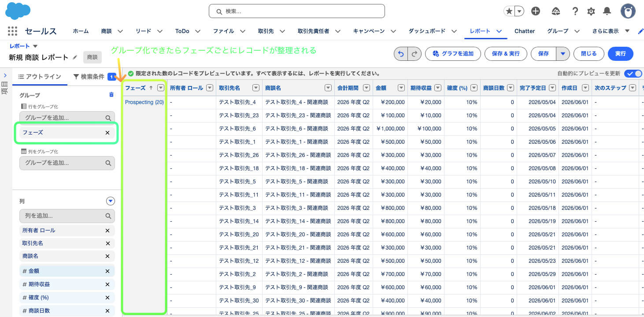Click the 列を追加 search field
The width and height of the screenshot is (644, 317).
pyautogui.click(x=67, y=216)
